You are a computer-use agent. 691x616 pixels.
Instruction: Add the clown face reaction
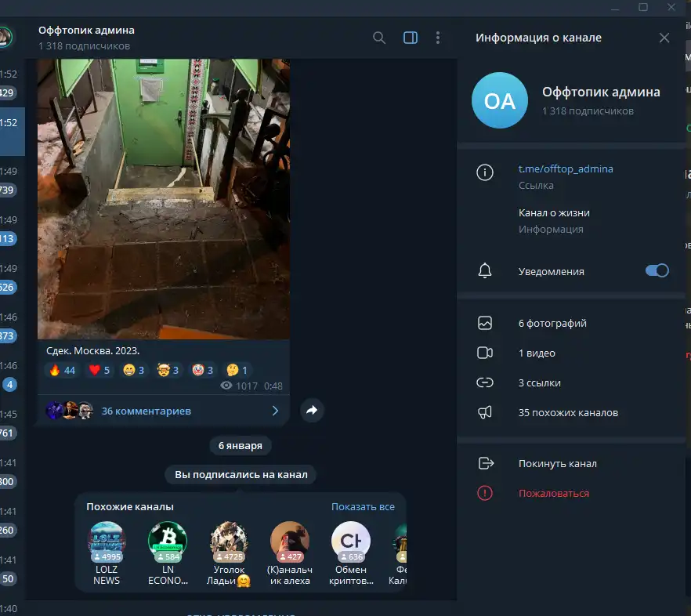pyautogui.click(x=202, y=371)
